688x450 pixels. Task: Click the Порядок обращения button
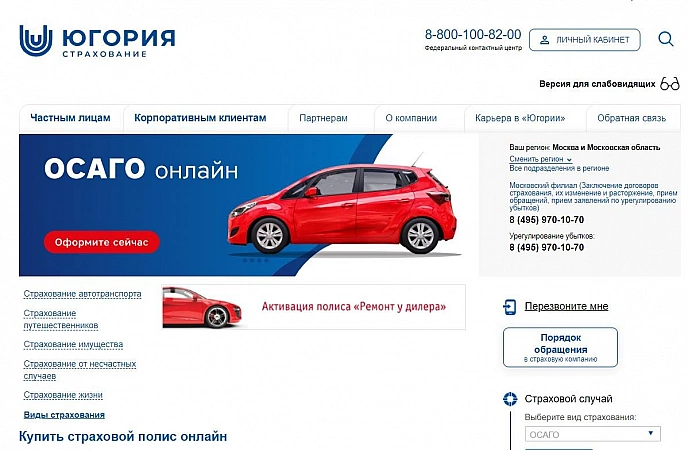pos(560,347)
